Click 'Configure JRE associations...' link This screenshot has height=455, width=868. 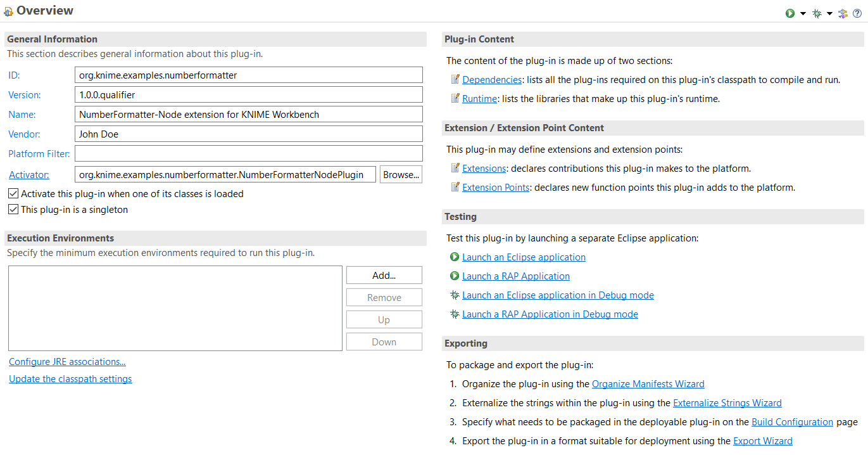coord(67,362)
